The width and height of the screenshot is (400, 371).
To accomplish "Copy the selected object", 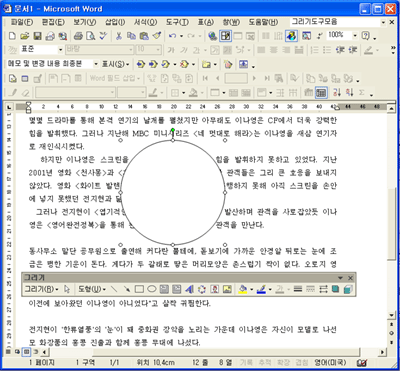I will (x=131, y=36).
